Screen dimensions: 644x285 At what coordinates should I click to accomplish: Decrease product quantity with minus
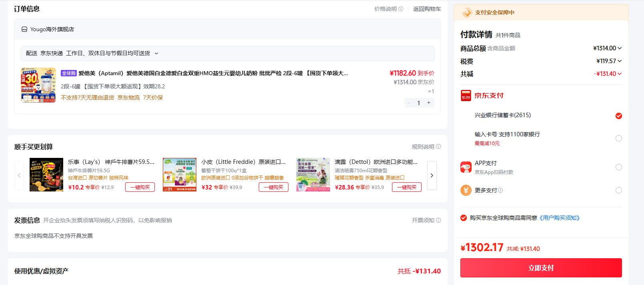[409, 103]
